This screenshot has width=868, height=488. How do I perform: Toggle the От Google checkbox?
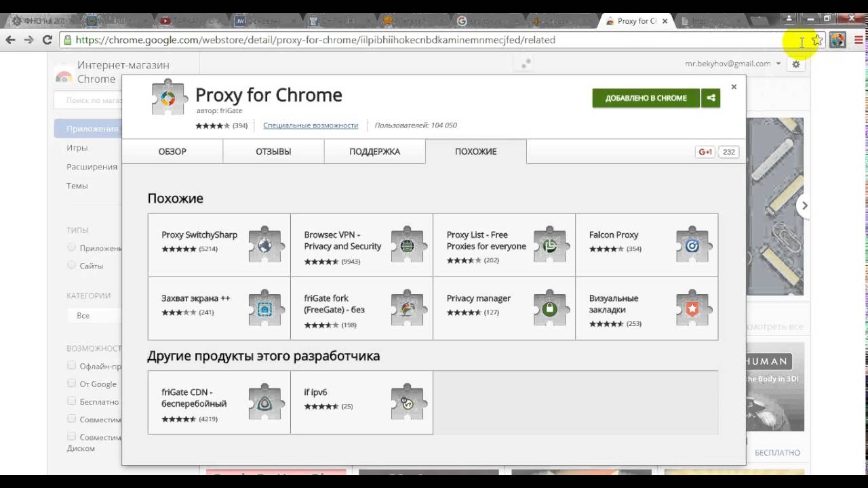click(x=71, y=383)
